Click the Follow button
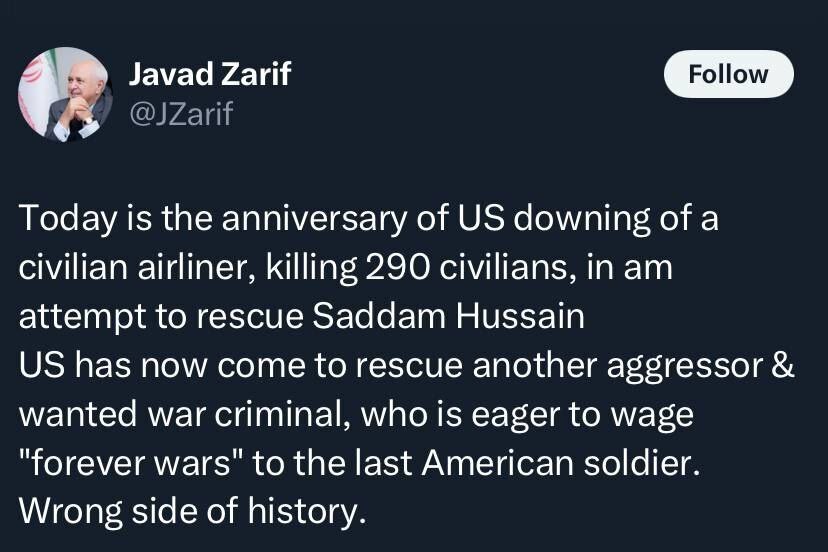828x552 pixels. point(728,74)
